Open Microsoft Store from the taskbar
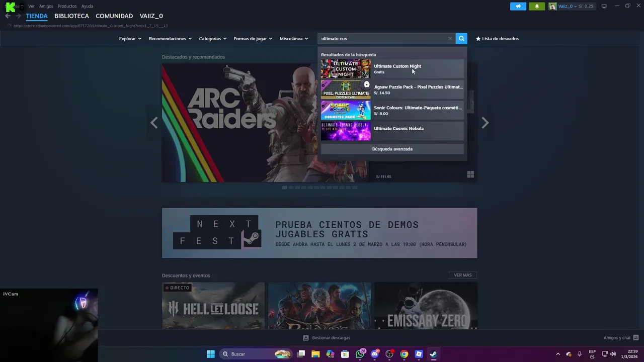The height and width of the screenshot is (362, 644). click(345, 354)
